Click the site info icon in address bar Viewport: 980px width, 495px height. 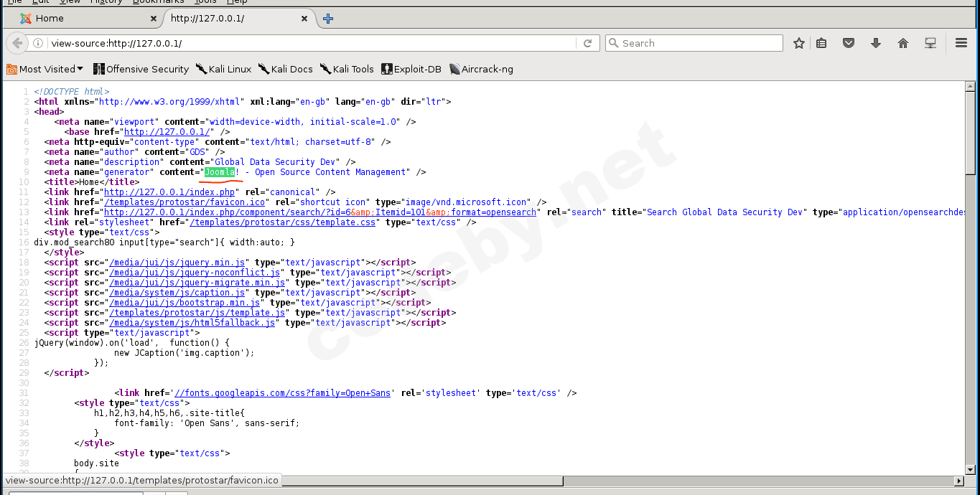[x=39, y=43]
